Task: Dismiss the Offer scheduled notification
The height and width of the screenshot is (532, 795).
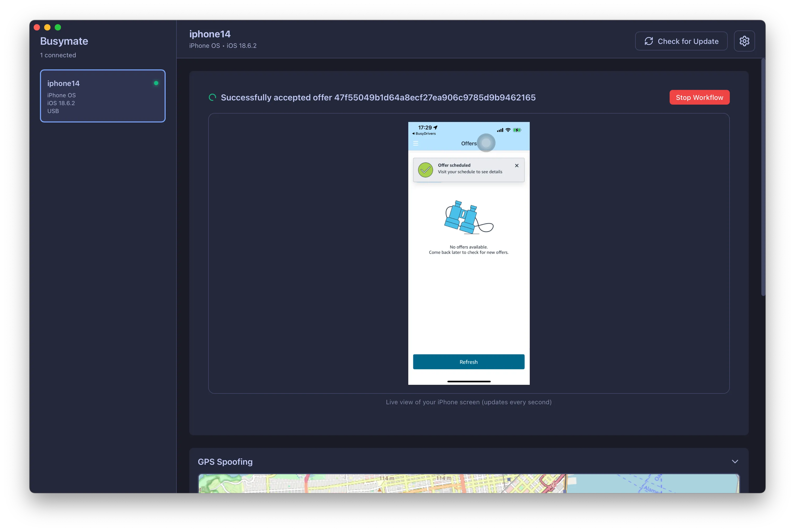Action: (x=516, y=166)
